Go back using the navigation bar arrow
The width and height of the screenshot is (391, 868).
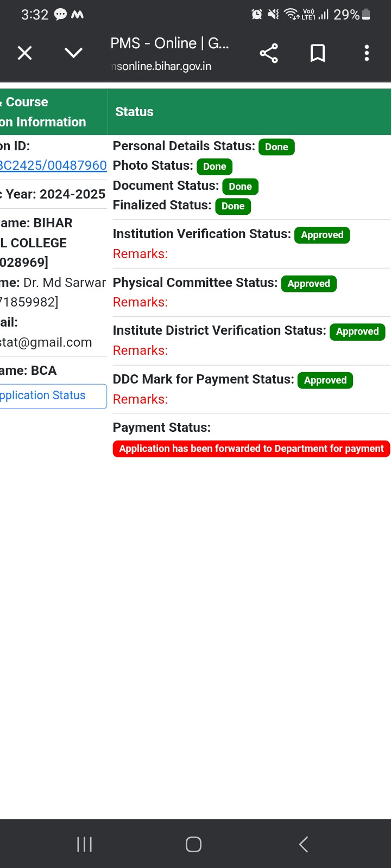point(304,844)
